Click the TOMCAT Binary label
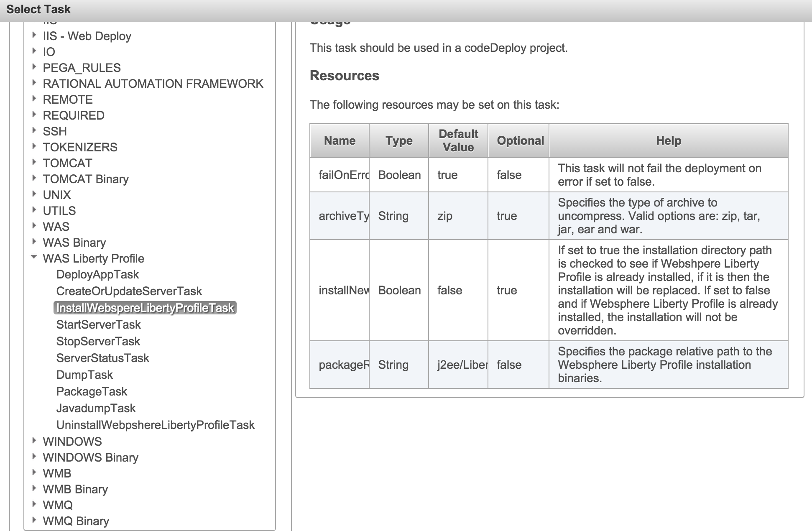 click(86, 179)
